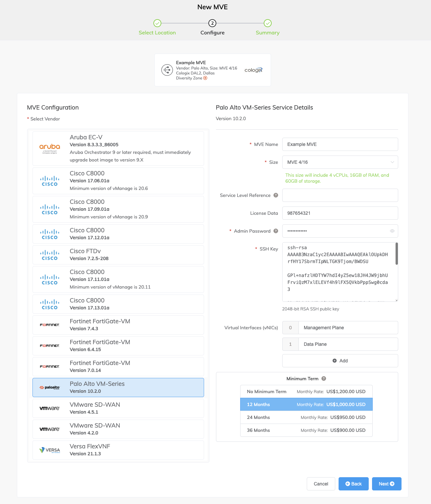This screenshot has height=504, width=431.
Task: Click the Configure step label
Action: [212, 33]
